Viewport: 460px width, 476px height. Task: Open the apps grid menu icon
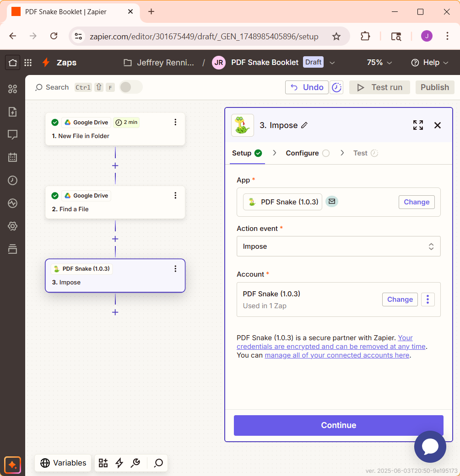28,63
